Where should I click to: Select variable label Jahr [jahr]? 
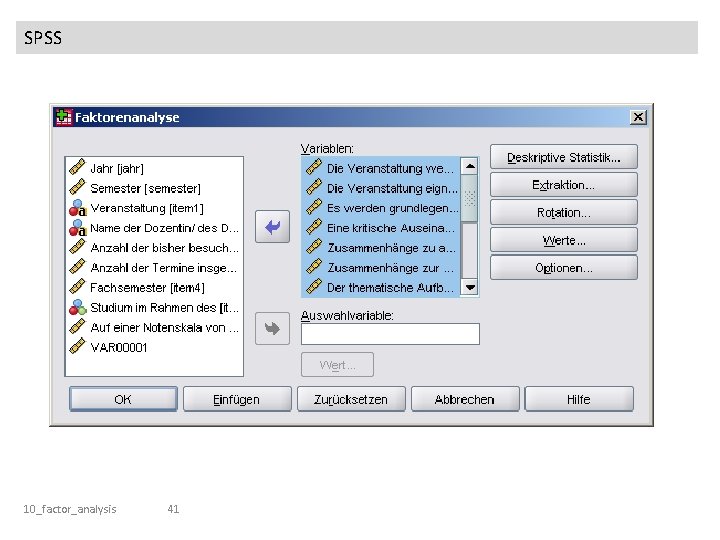pos(117,169)
